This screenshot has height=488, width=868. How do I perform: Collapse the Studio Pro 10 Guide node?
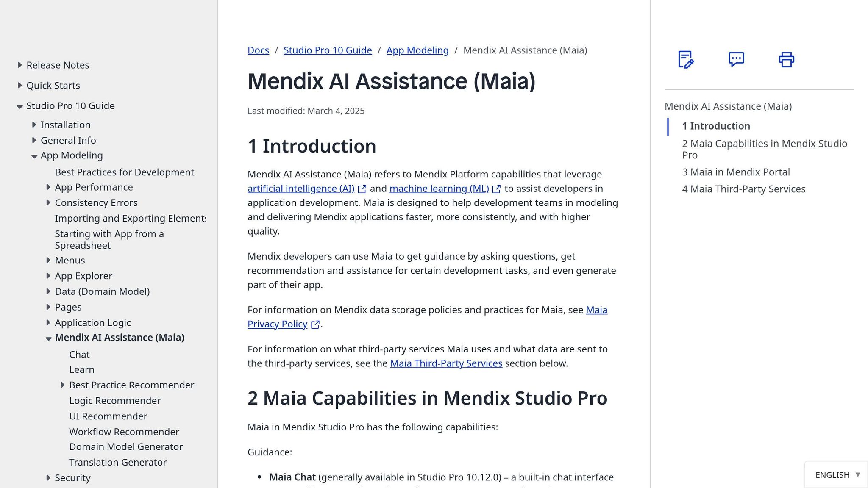click(19, 106)
